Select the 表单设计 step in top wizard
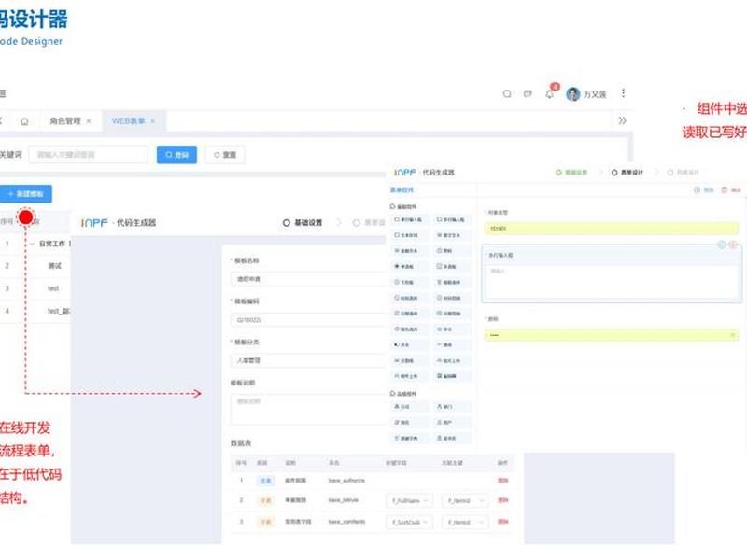Viewport: 747px width, 560px height. [627, 173]
